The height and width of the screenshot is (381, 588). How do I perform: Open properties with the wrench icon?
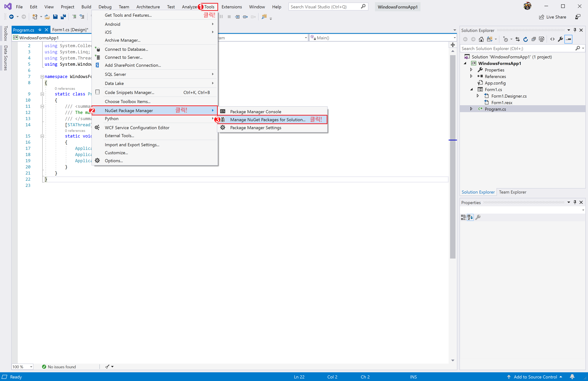(x=561, y=39)
